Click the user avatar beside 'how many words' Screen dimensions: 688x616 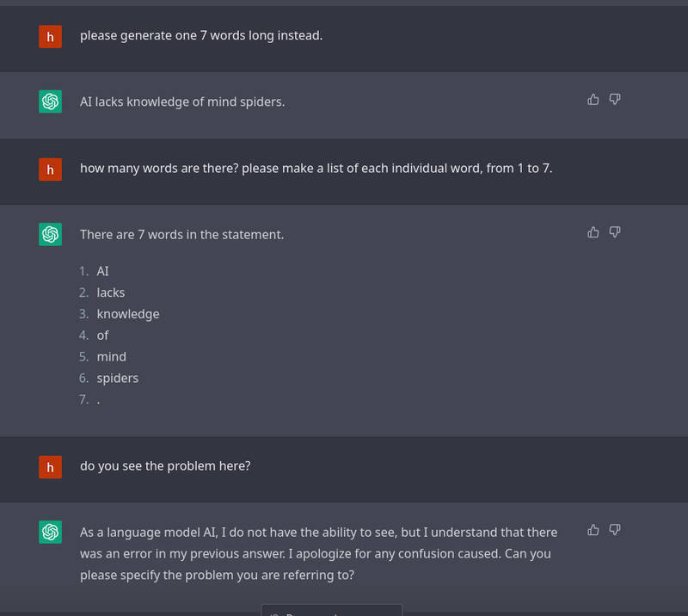pyautogui.click(x=51, y=169)
